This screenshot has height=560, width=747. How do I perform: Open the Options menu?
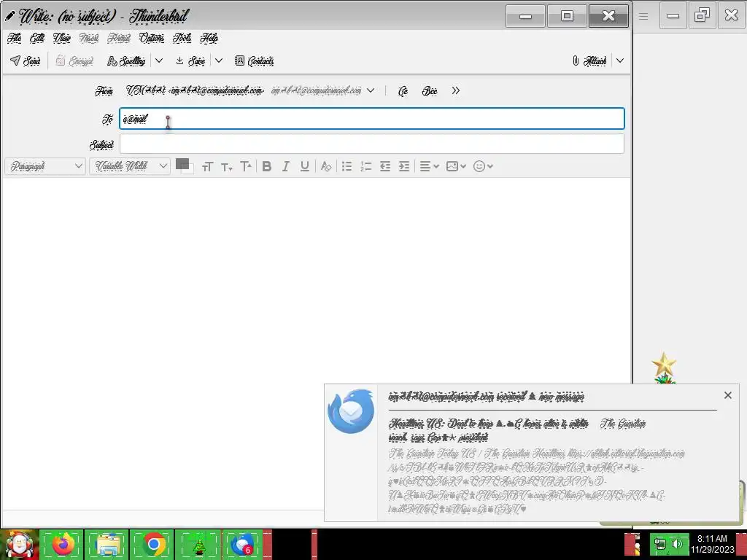[x=152, y=38]
